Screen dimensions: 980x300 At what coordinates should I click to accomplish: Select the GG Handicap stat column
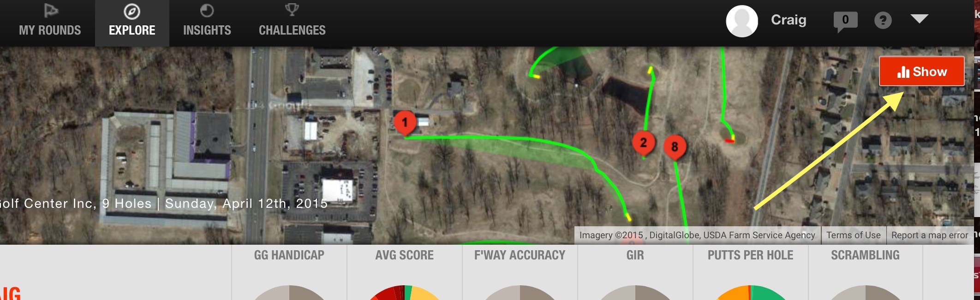click(x=289, y=272)
